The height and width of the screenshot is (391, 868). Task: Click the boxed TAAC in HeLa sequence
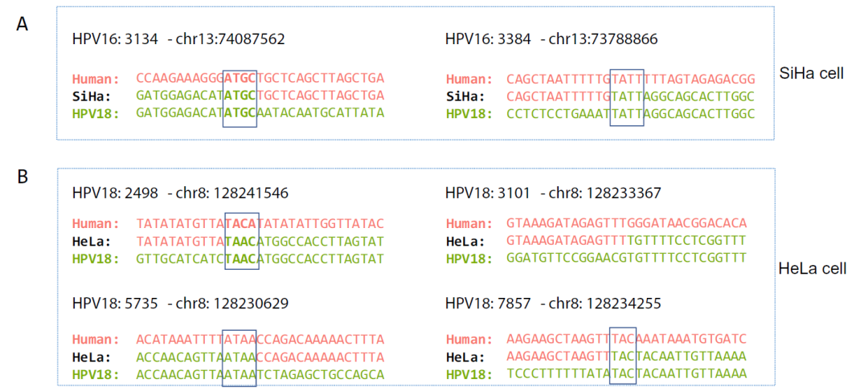[x=241, y=241]
